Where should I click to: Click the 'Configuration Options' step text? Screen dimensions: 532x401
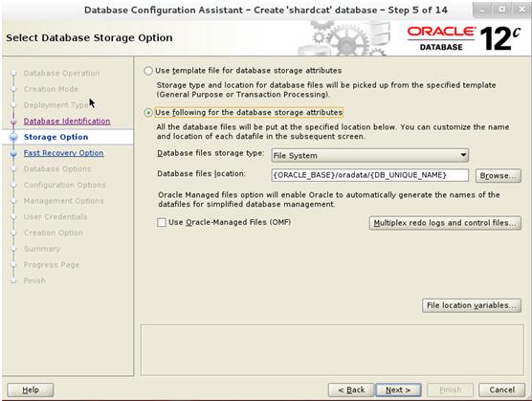64,185
